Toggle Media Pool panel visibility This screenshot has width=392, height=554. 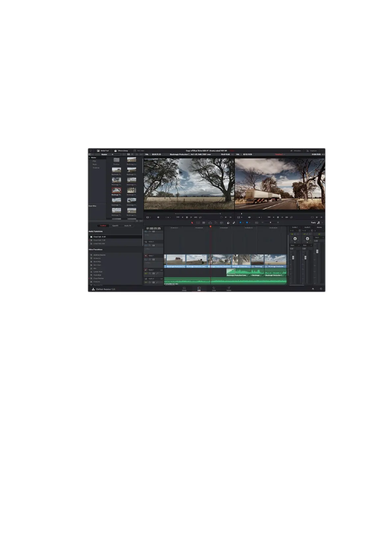coord(103,151)
